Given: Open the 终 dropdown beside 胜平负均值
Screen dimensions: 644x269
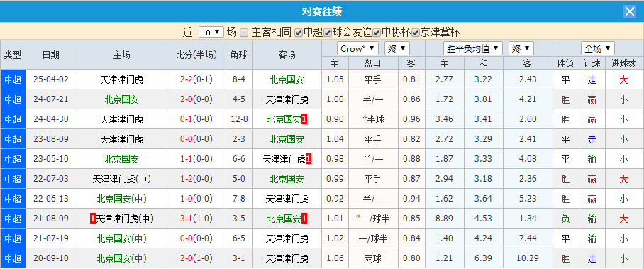Looking at the screenshot, I should tap(521, 48).
